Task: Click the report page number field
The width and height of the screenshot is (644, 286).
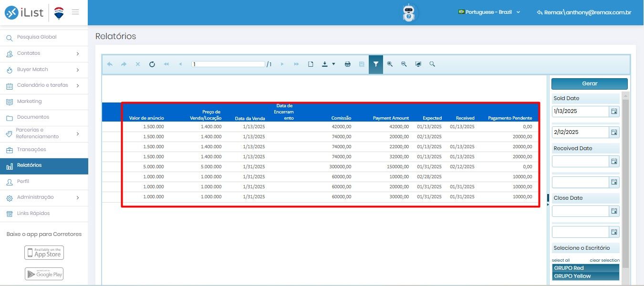Action: 228,64
